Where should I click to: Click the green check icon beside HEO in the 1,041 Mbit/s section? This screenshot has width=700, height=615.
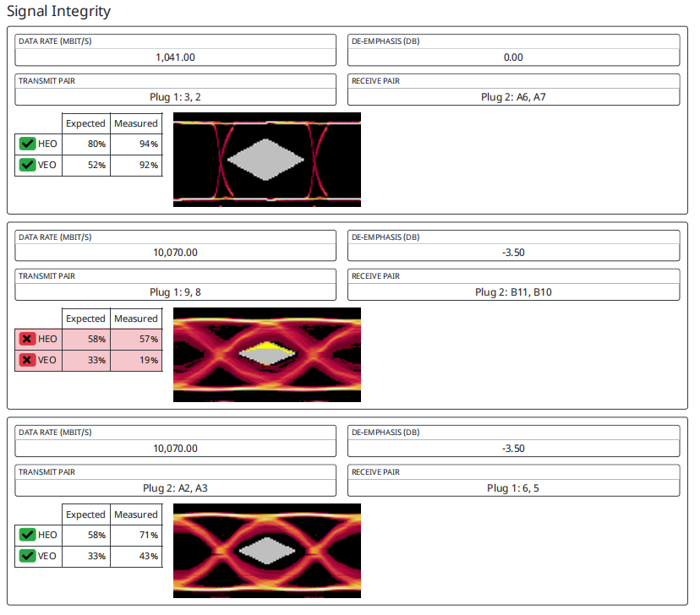click(27, 144)
